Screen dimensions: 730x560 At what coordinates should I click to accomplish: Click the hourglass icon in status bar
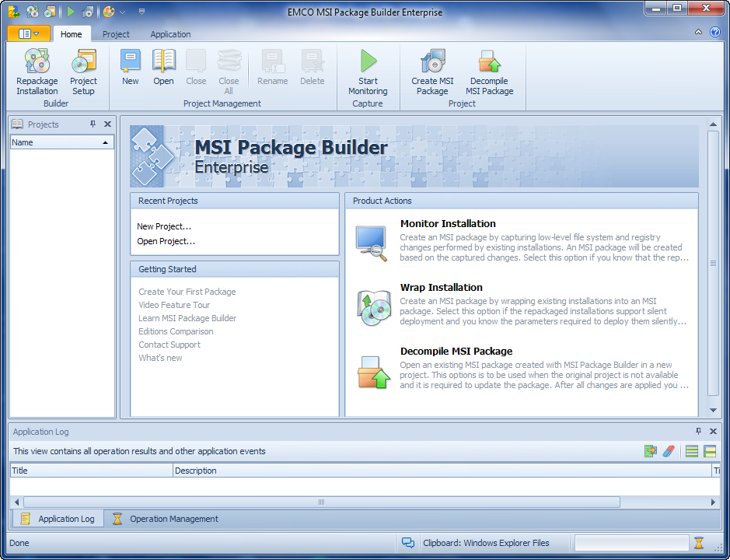tap(699, 543)
